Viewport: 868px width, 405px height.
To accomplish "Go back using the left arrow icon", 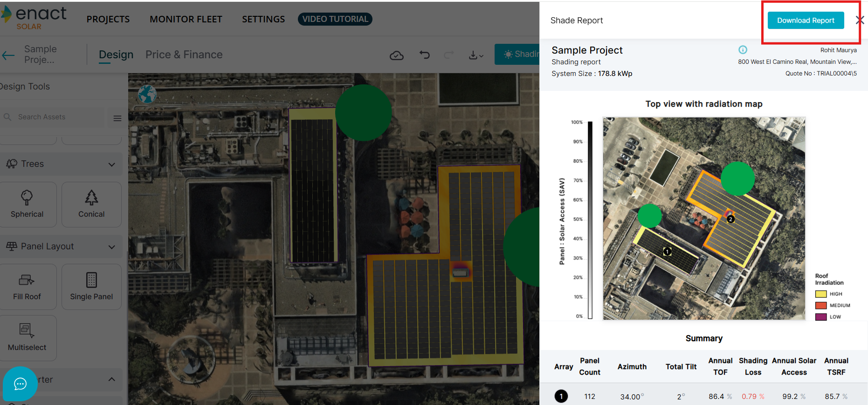I will (x=8, y=55).
